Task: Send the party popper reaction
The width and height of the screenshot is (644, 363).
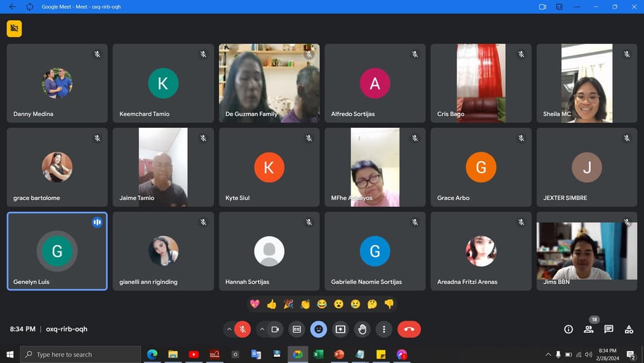Action: pyautogui.click(x=289, y=304)
